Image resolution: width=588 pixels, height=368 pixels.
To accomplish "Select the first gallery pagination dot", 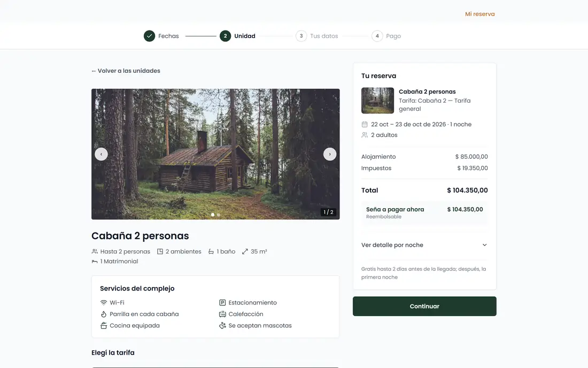I will (x=213, y=214).
